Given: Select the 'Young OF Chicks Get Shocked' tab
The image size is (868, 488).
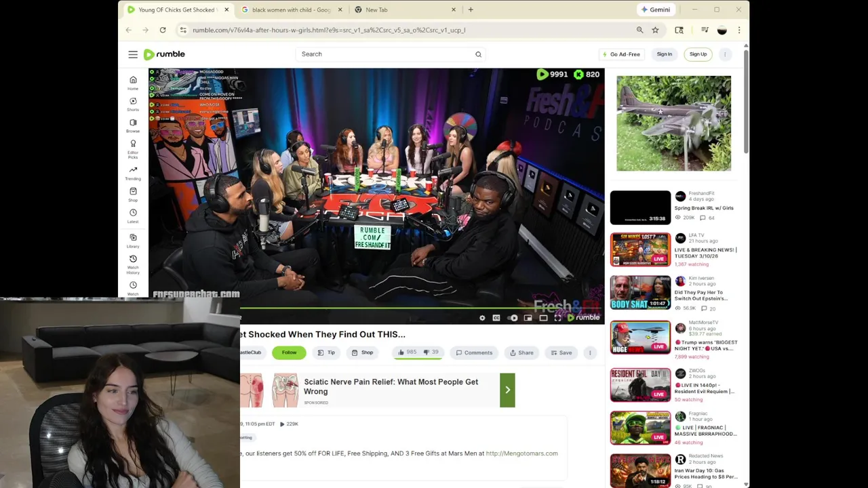Looking at the screenshot, I should pos(178,9).
